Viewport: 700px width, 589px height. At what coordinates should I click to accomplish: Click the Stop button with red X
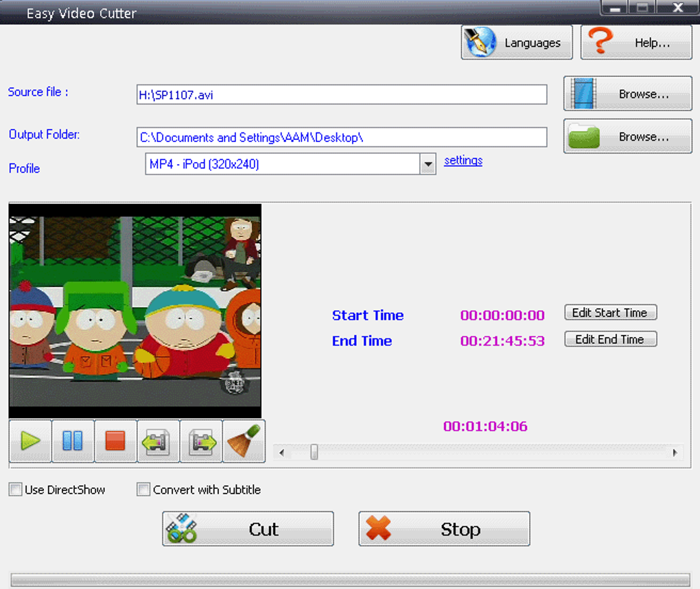pos(444,529)
